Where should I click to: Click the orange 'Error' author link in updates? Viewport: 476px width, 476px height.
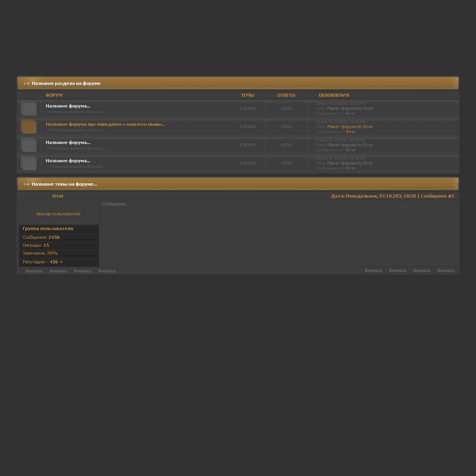click(351, 132)
